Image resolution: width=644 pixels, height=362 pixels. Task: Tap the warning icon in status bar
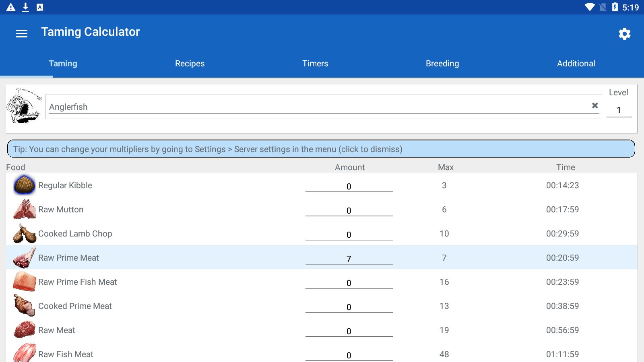(11, 7)
